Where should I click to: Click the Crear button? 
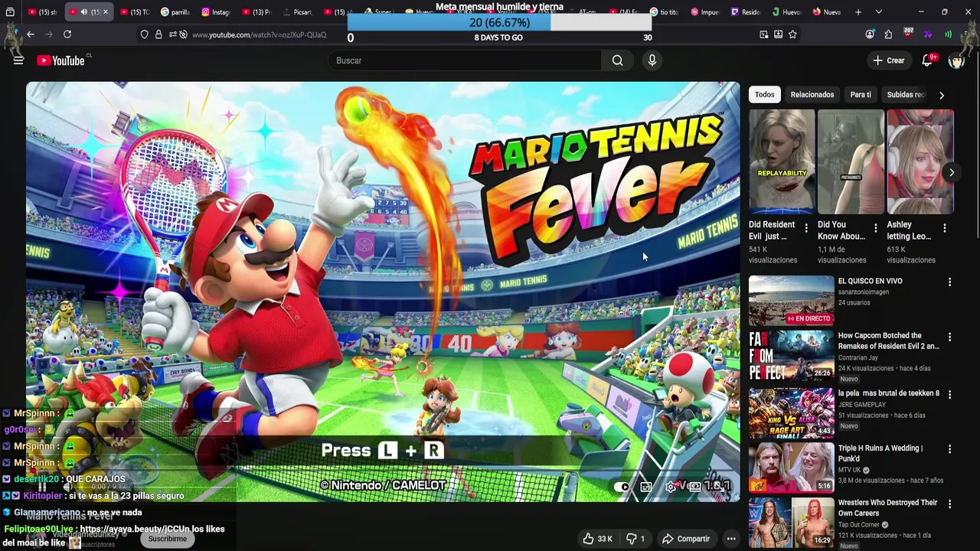click(888, 60)
